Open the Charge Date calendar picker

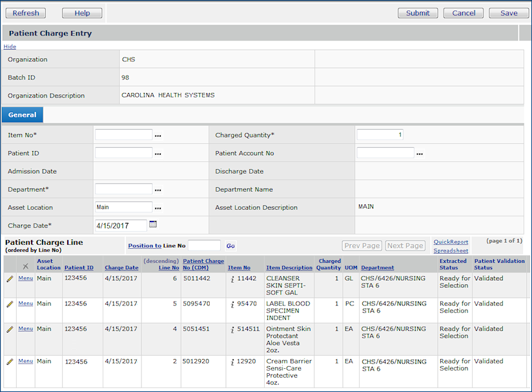click(153, 224)
